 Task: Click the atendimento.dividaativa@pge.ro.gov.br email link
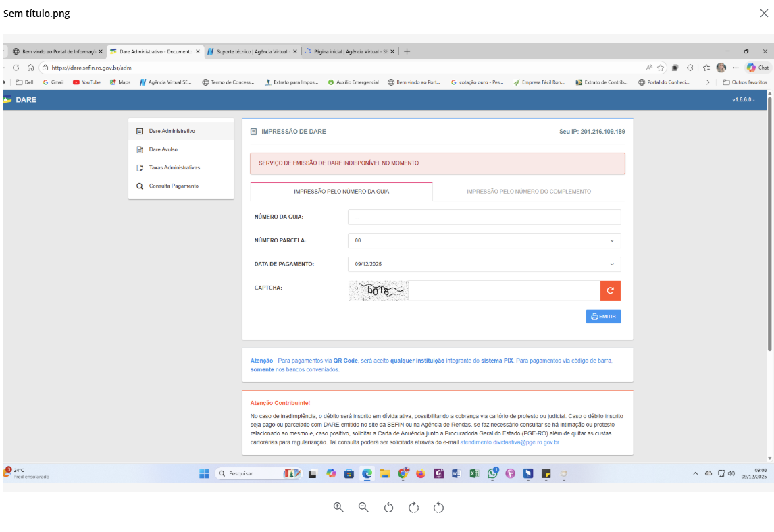click(509, 442)
